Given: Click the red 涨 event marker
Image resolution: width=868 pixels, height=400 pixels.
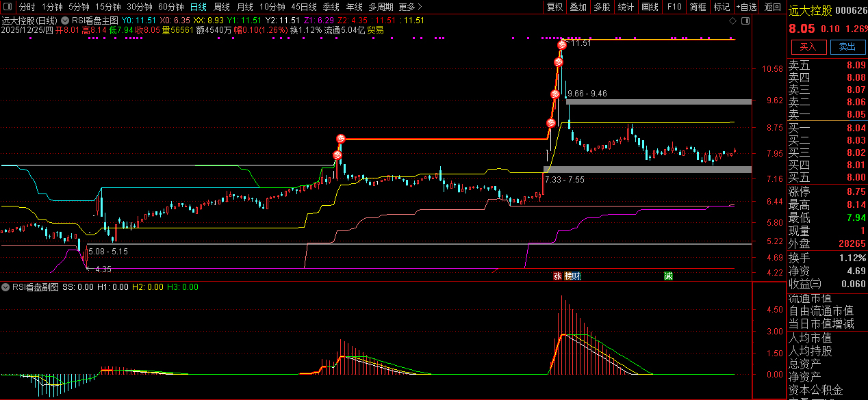Looking at the screenshot, I should 558,276.
